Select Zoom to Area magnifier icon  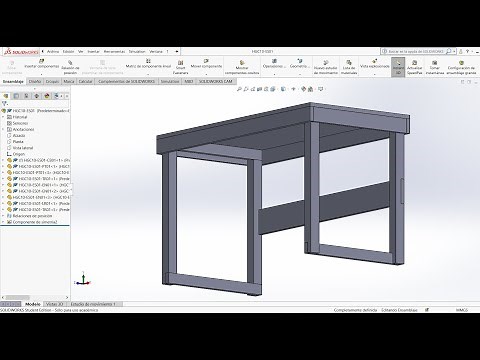pyautogui.click(x=246, y=89)
